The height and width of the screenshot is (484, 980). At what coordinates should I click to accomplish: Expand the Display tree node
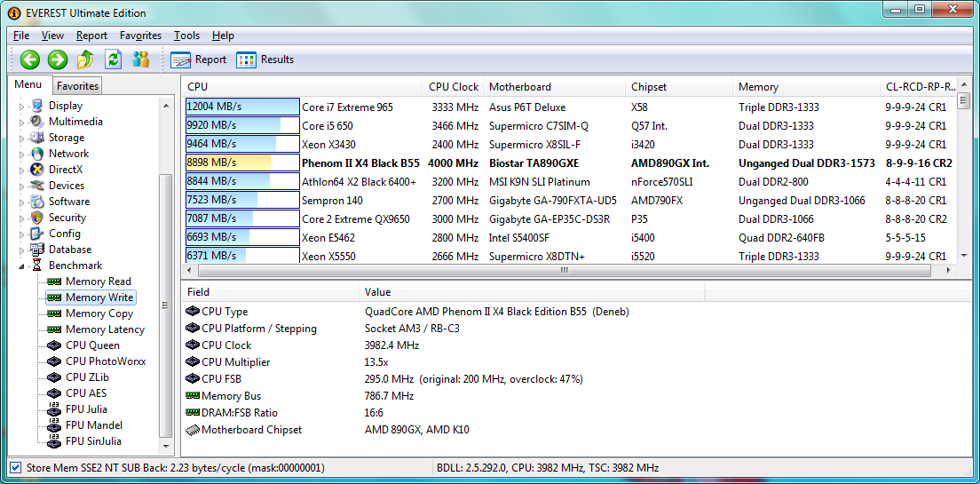(x=22, y=107)
